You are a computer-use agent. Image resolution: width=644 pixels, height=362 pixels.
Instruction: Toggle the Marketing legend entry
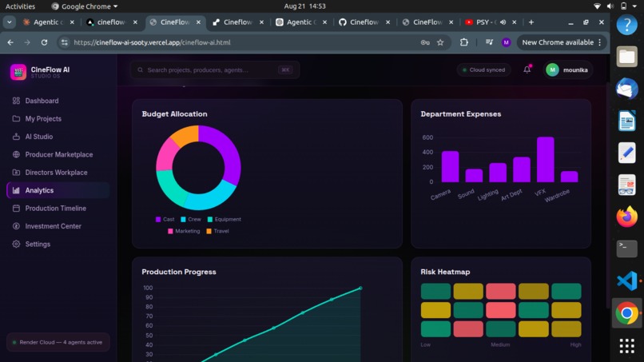pyautogui.click(x=184, y=231)
